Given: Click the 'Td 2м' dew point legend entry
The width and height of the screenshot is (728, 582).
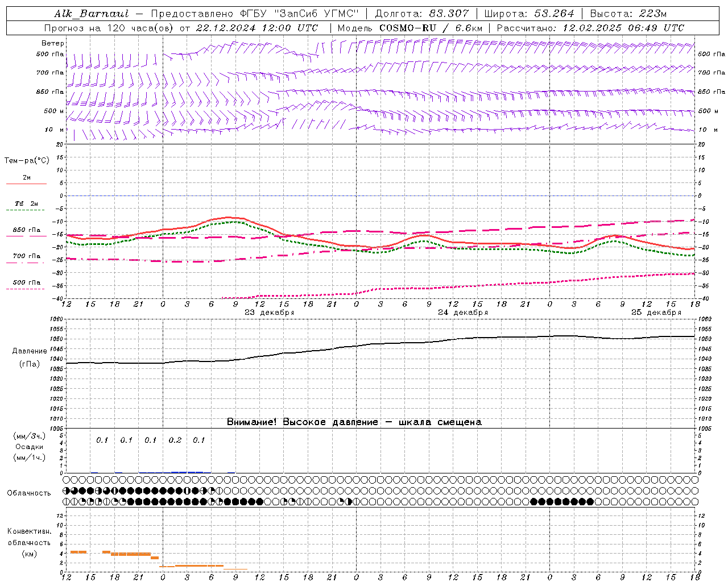Looking at the screenshot, I should coord(26,203).
